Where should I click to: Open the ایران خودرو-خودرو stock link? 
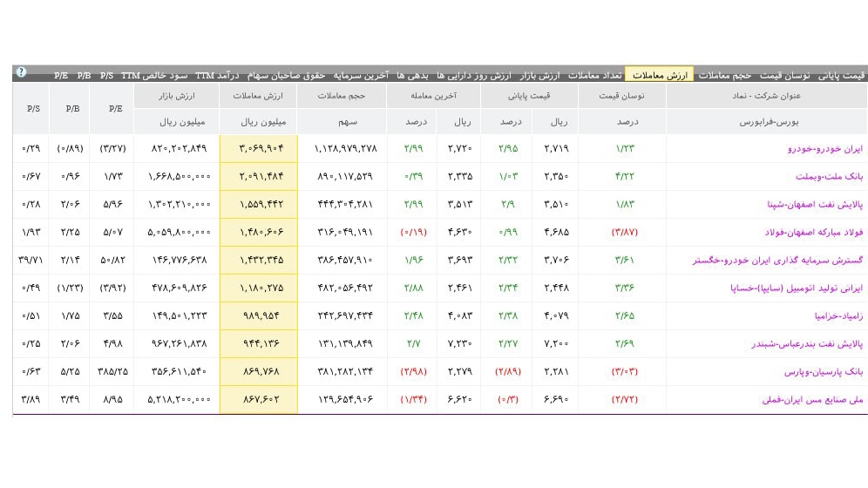coord(824,148)
